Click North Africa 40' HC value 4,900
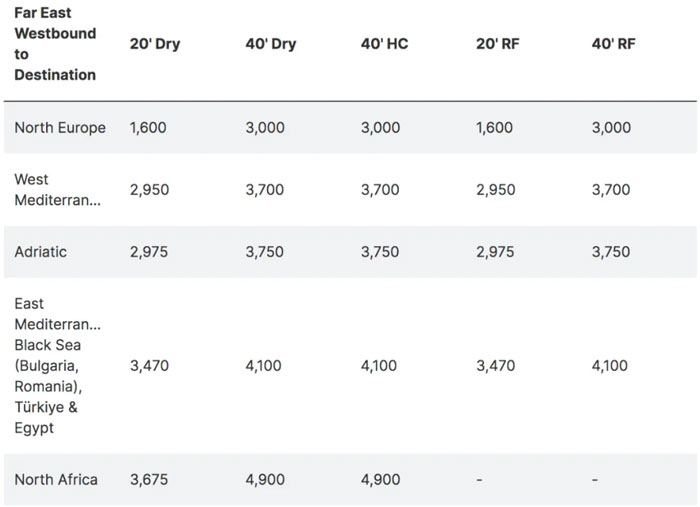700x507 pixels. (380, 479)
